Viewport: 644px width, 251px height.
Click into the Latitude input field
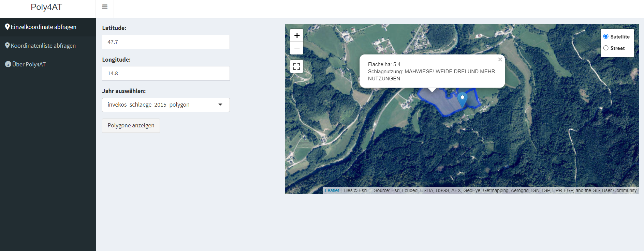[166, 42]
